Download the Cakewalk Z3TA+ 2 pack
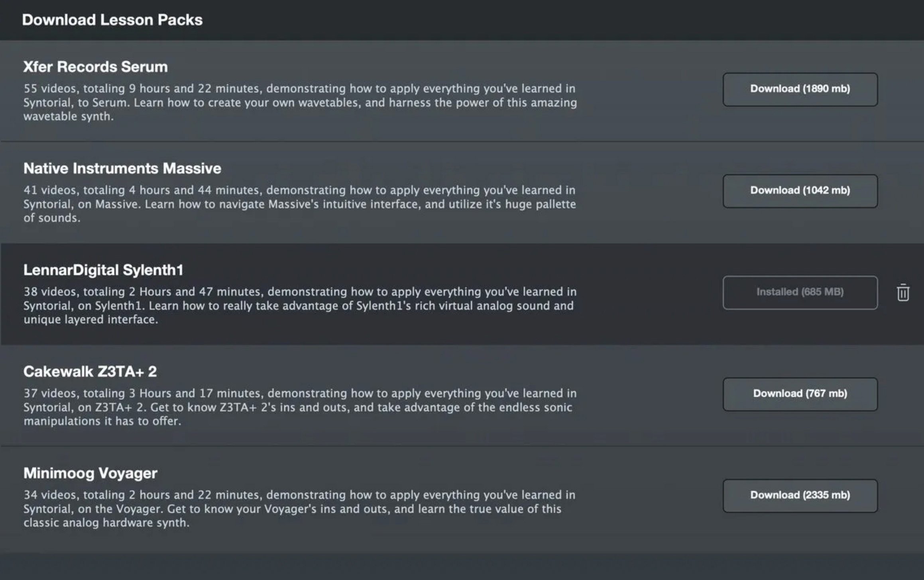Screen dimensions: 924x580 tap(800, 394)
